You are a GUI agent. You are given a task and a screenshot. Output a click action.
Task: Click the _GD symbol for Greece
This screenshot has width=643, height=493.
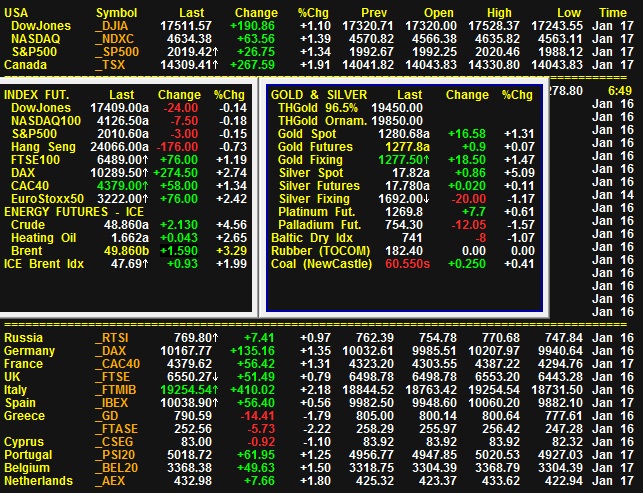[106, 416]
